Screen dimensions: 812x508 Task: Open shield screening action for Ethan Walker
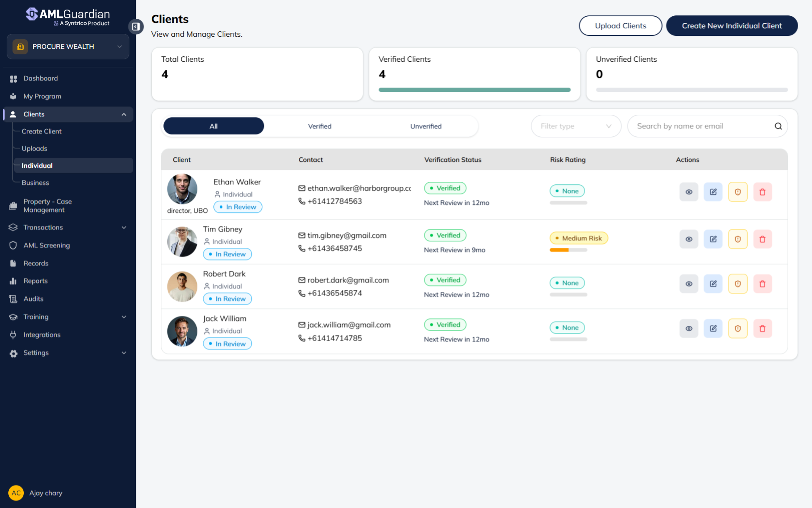click(x=738, y=192)
